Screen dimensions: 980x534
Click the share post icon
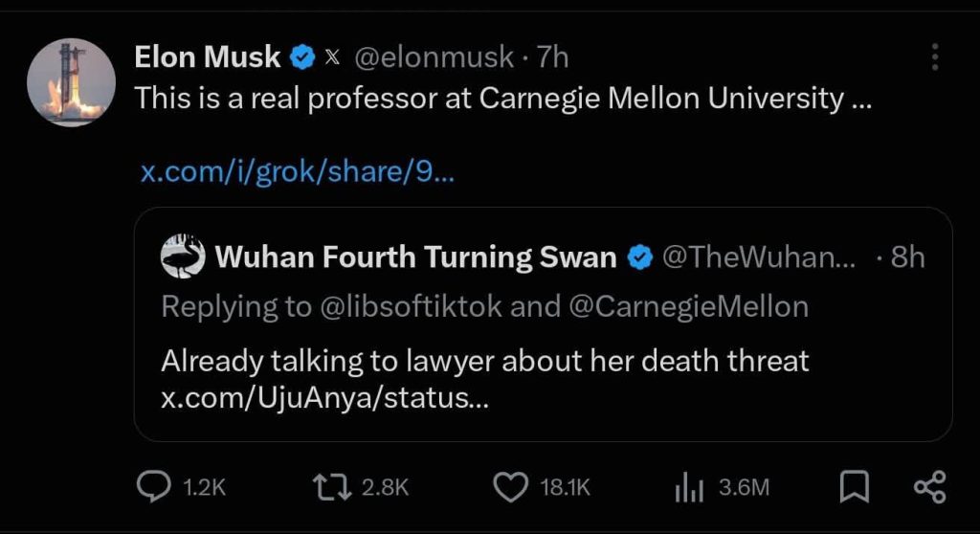click(930, 487)
